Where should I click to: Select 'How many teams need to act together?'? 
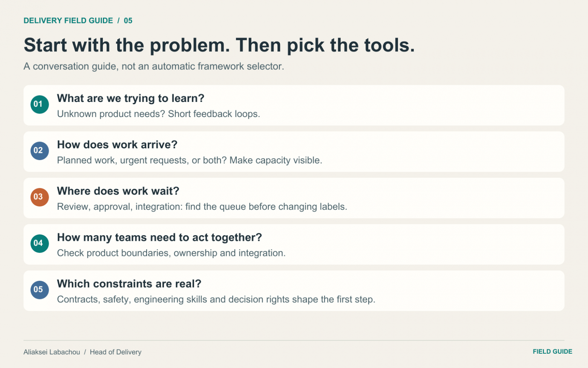pos(159,238)
